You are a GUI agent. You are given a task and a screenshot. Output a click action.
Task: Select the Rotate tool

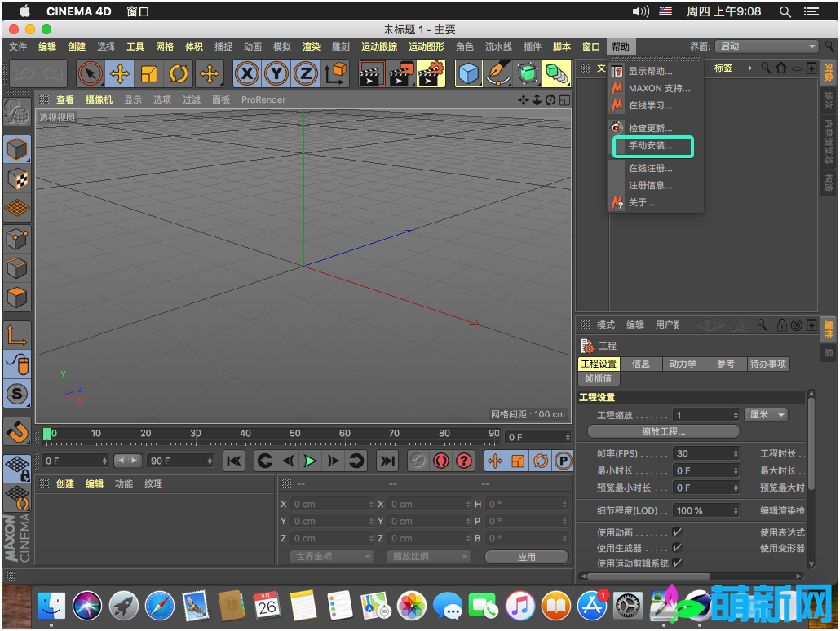point(179,73)
